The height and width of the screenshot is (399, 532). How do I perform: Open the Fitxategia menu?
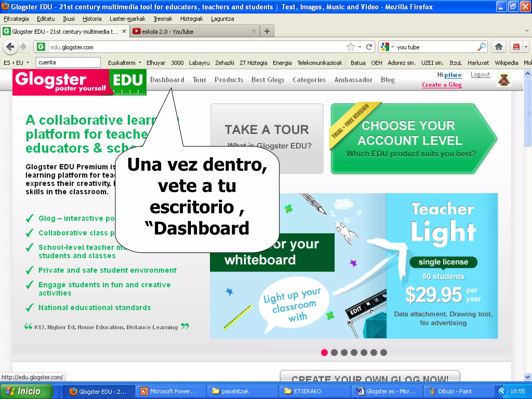click(16, 19)
